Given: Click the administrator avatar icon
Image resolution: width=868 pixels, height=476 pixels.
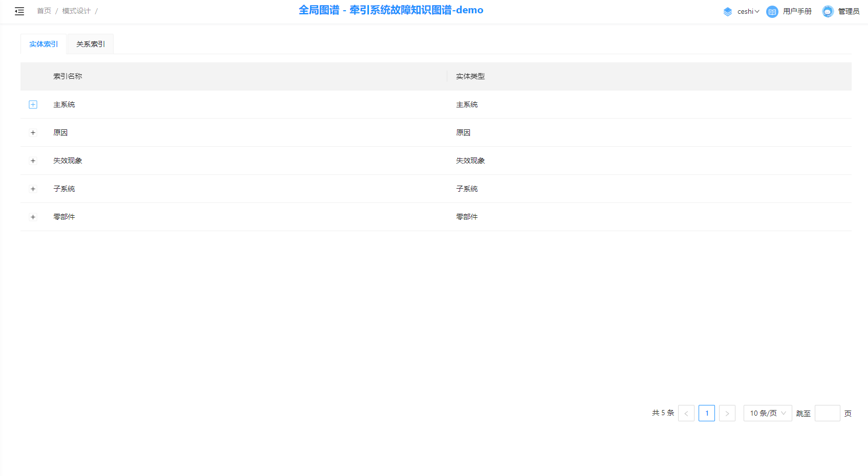Looking at the screenshot, I should pos(828,12).
